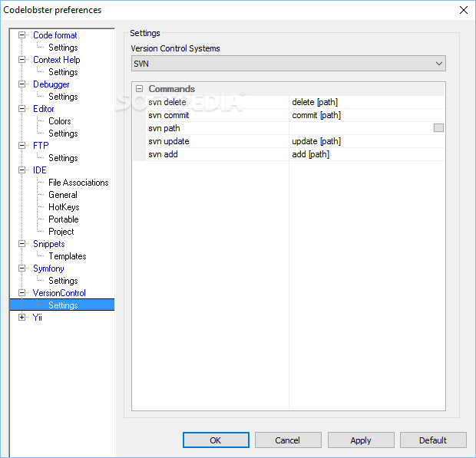Collapse the Symfony tree node
Image resolution: width=476 pixels, height=458 pixels.
21,269
